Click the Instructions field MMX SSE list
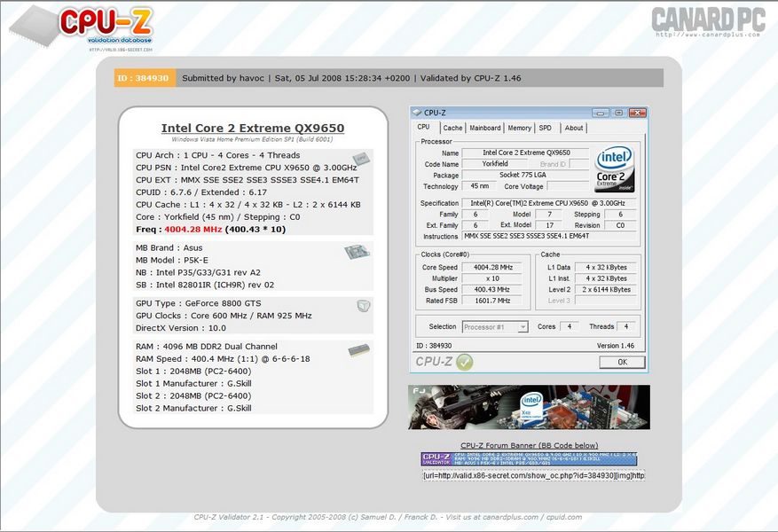The image size is (778, 532). (x=549, y=237)
